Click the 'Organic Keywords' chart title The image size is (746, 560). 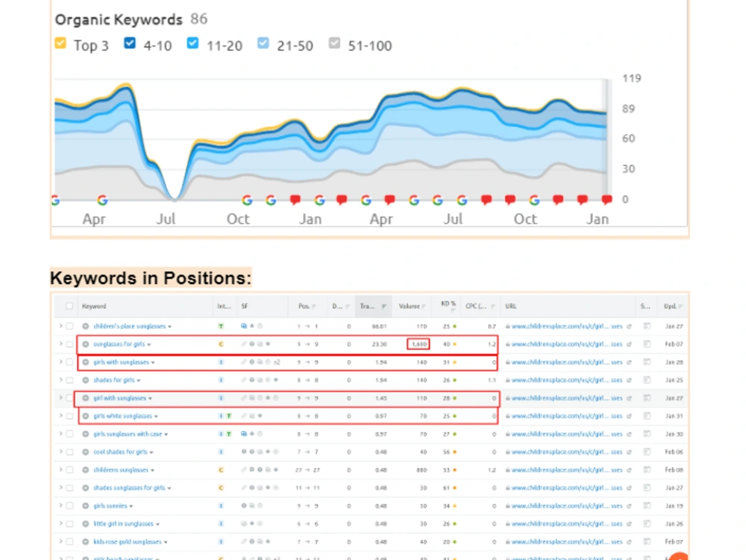(x=119, y=19)
